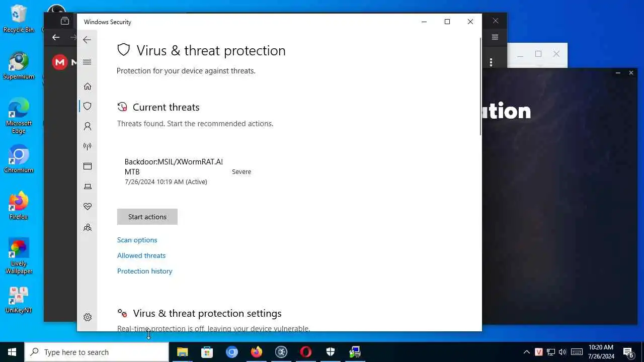Open Firefox from taskbar
The width and height of the screenshot is (644, 362).
click(x=257, y=352)
